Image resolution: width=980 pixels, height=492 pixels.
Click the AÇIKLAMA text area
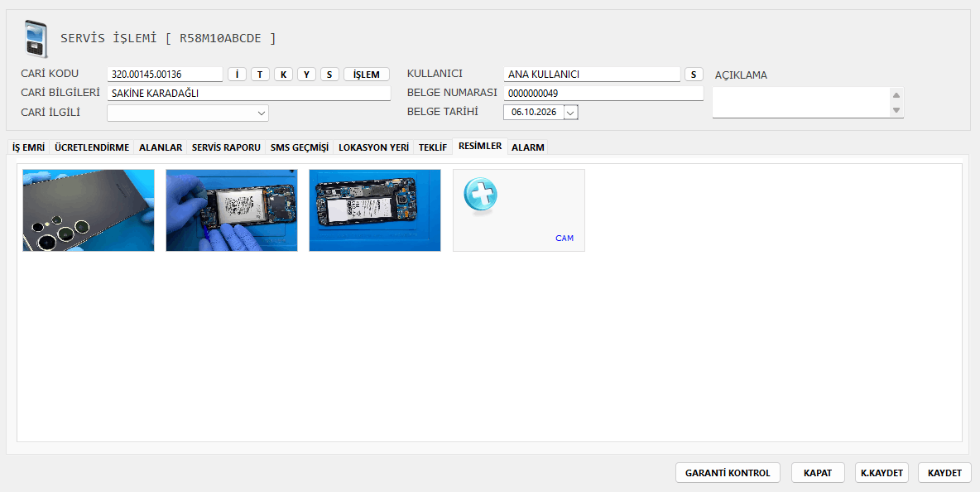click(x=800, y=102)
